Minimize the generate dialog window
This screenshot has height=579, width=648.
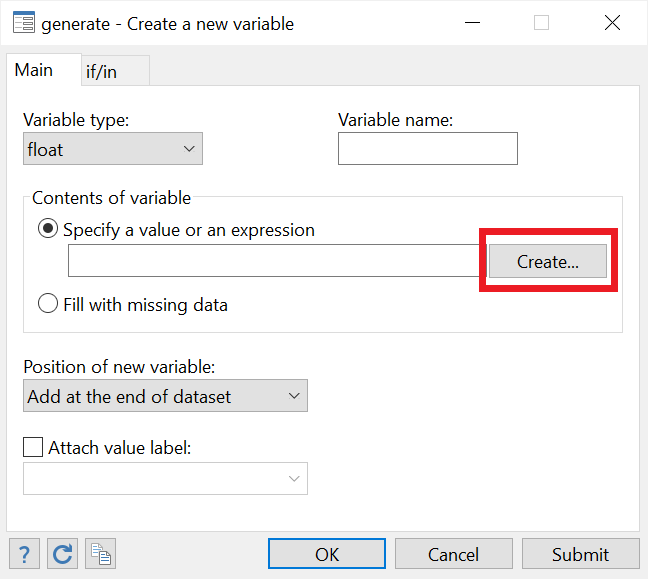pyautogui.click(x=472, y=23)
